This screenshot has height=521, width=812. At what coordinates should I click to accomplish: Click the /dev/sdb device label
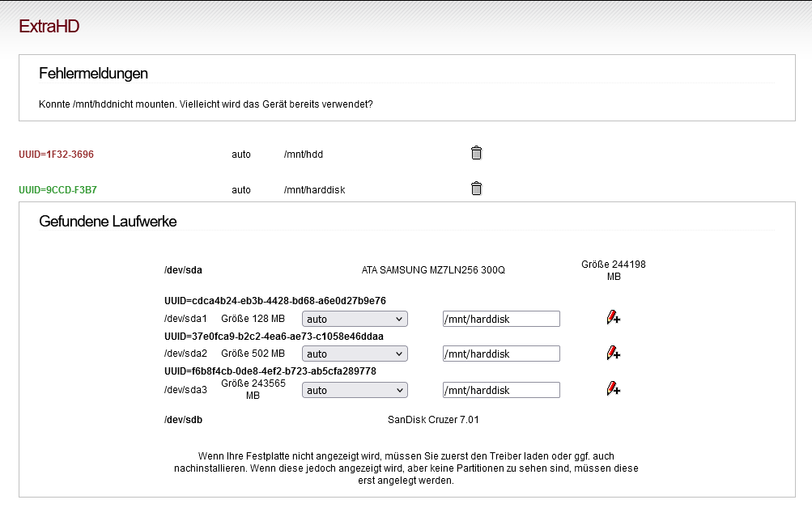(183, 420)
